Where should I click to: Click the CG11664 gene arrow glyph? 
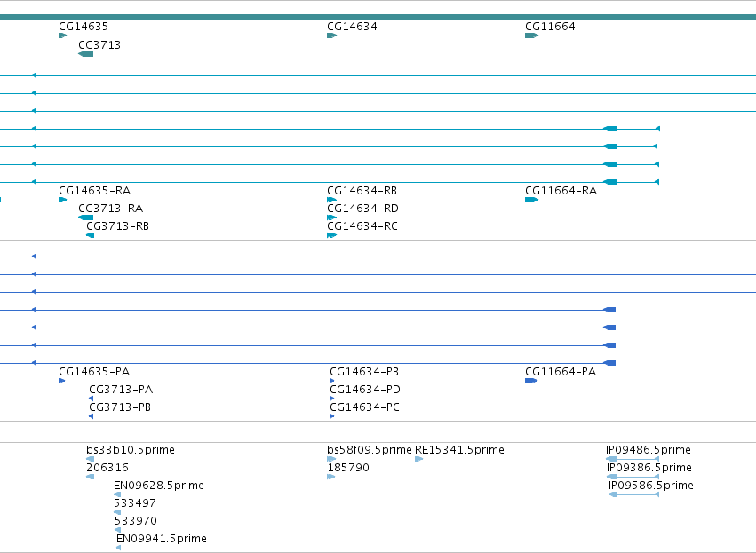(x=531, y=36)
